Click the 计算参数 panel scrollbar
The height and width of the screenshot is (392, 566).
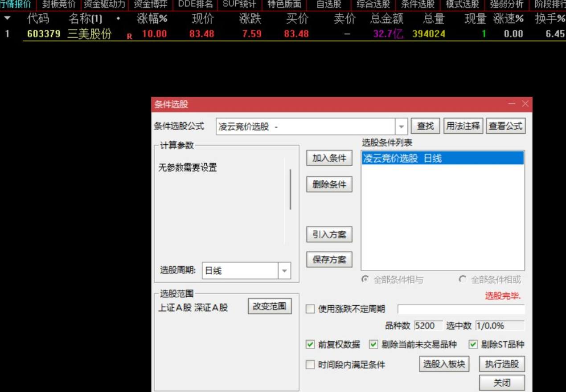[290, 189]
